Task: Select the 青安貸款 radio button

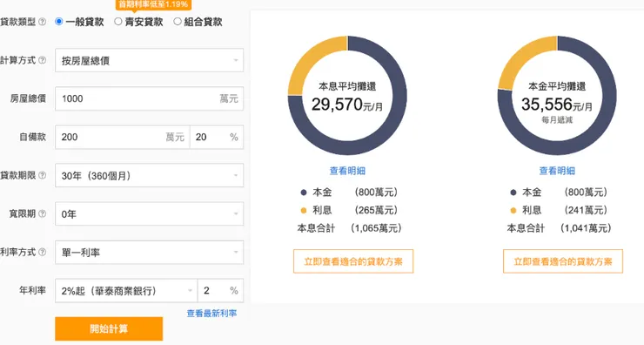Action: pyautogui.click(x=117, y=22)
